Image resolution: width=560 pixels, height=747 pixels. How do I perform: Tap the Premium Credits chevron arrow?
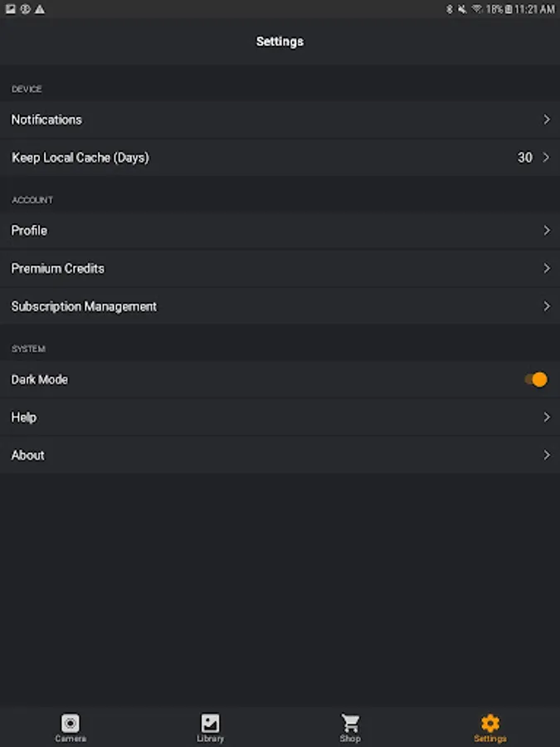tap(546, 268)
